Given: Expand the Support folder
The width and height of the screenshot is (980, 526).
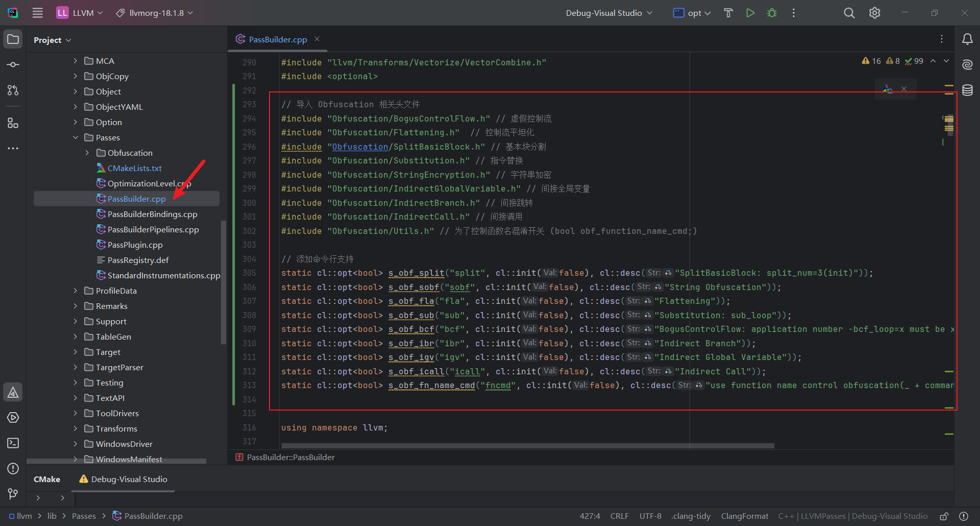Looking at the screenshot, I should coord(76,321).
